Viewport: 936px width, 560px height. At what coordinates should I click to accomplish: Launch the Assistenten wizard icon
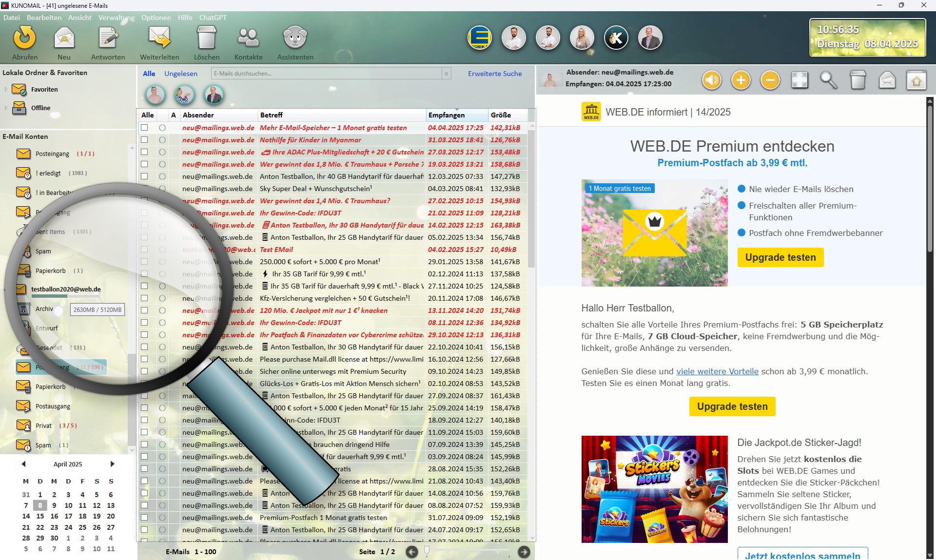coord(295,38)
